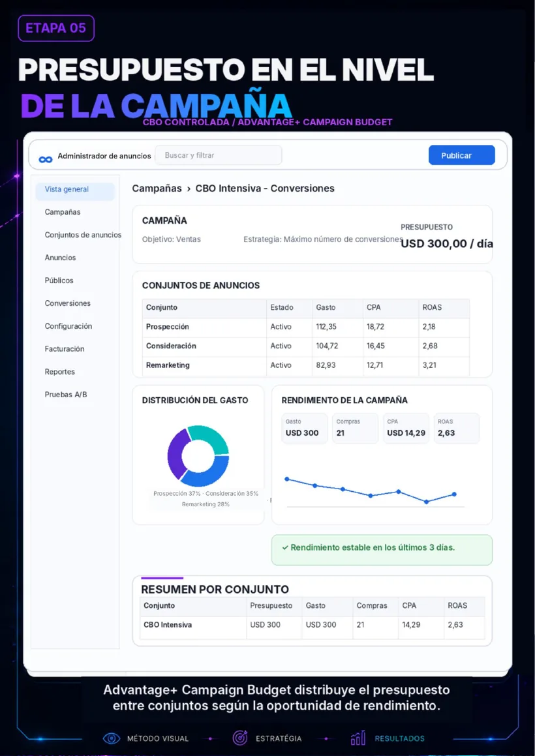Image resolution: width=535 pixels, height=756 pixels.
Task: Select Facturación in the sidebar
Action: tap(65, 348)
